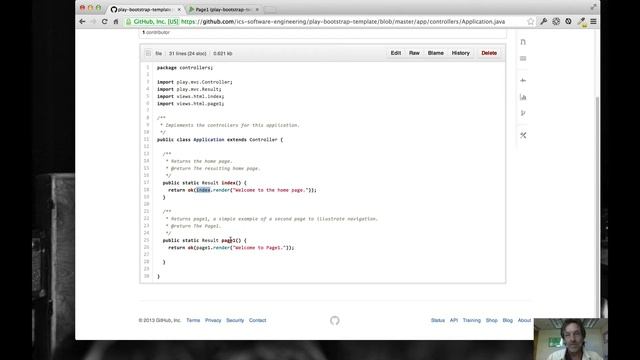This screenshot has width=640, height=360.
Task: Close the Page1 tab
Action: click(257, 9)
